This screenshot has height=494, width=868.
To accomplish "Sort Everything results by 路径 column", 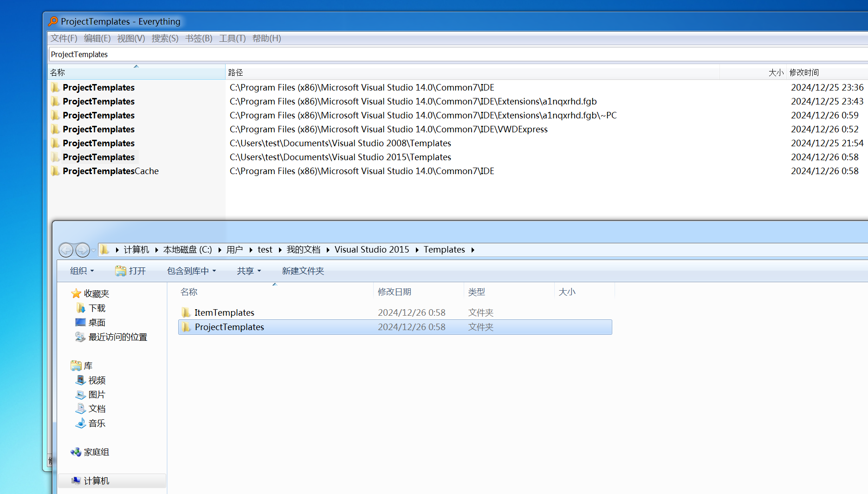I will coord(473,72).
